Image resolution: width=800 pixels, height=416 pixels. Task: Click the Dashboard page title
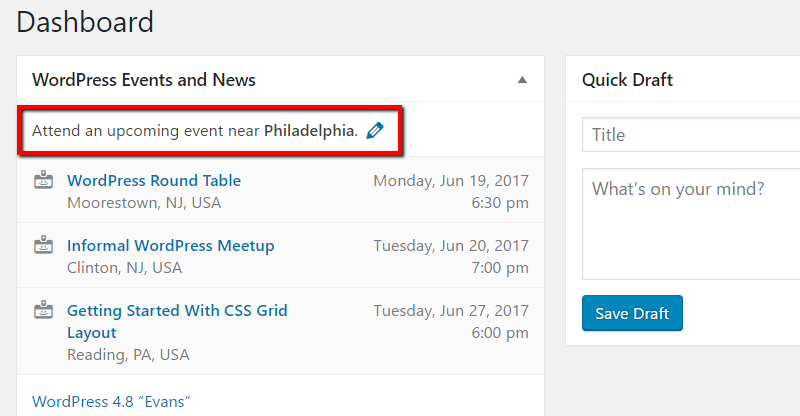point(85,22)
